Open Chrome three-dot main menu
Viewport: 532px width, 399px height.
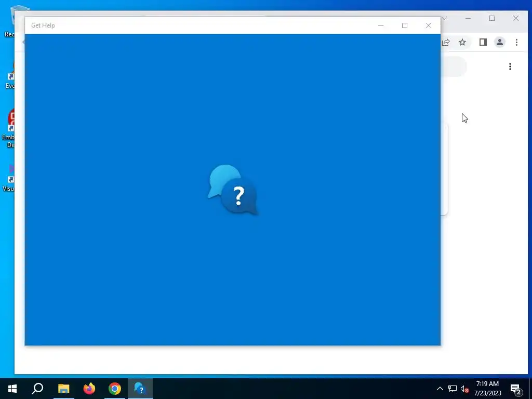(x=516, y=42)
